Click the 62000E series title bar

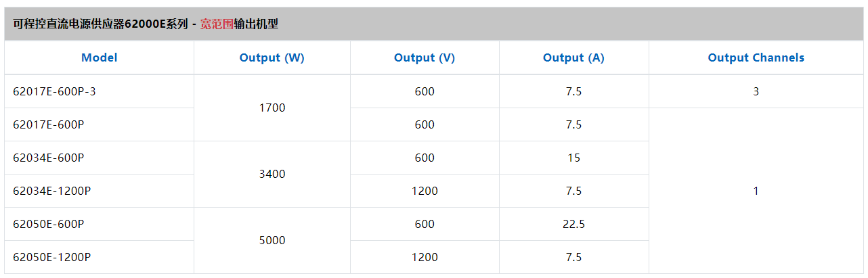pyautogui.click(x=434, y=24)
